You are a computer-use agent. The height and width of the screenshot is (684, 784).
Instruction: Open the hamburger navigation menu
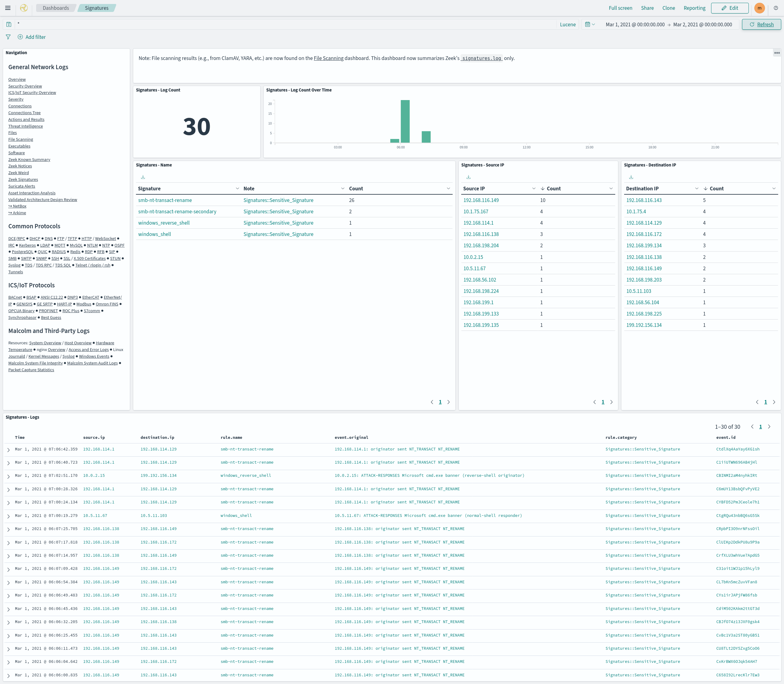click(8, 8)
